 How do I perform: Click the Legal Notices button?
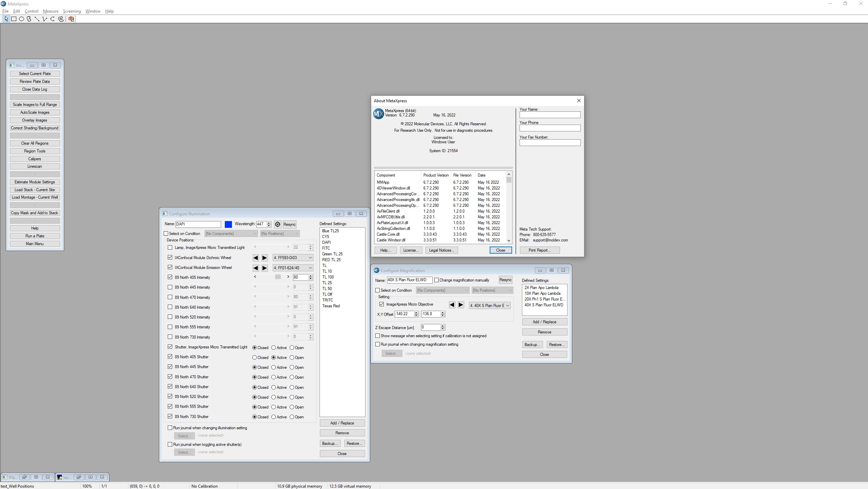point(441,250)
